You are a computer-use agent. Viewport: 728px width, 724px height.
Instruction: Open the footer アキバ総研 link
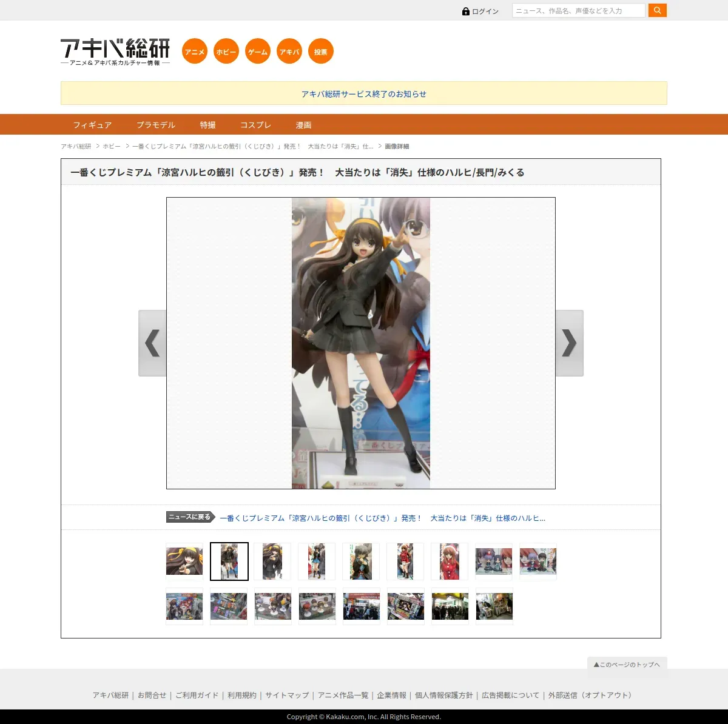pos(110,696)
